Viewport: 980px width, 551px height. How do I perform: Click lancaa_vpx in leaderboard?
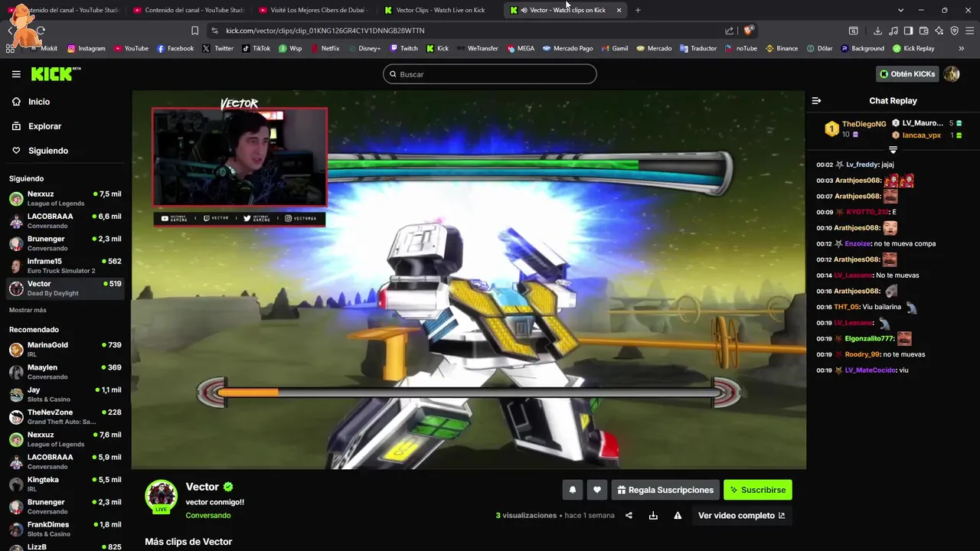pyautogui.click(x=921, y=135)
